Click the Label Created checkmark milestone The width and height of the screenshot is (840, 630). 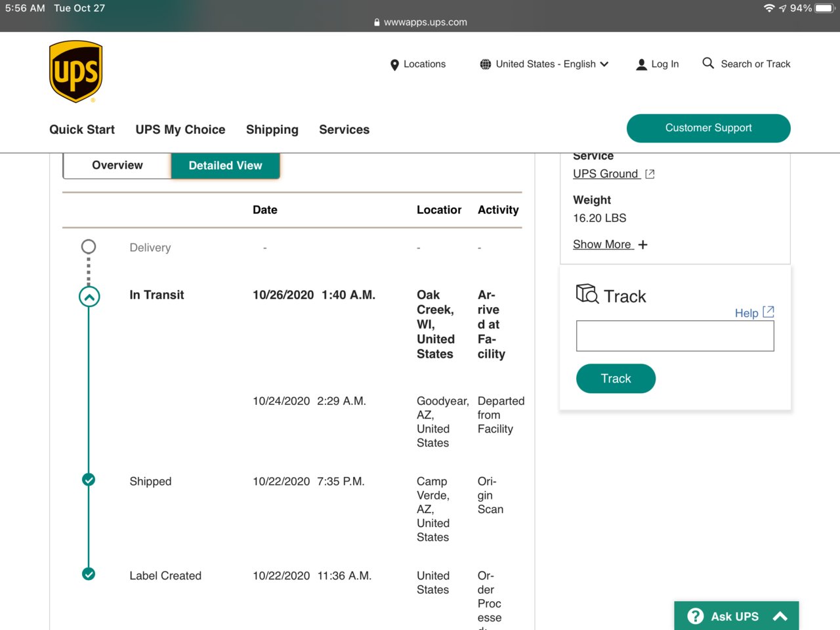click(x=89, y=574)
